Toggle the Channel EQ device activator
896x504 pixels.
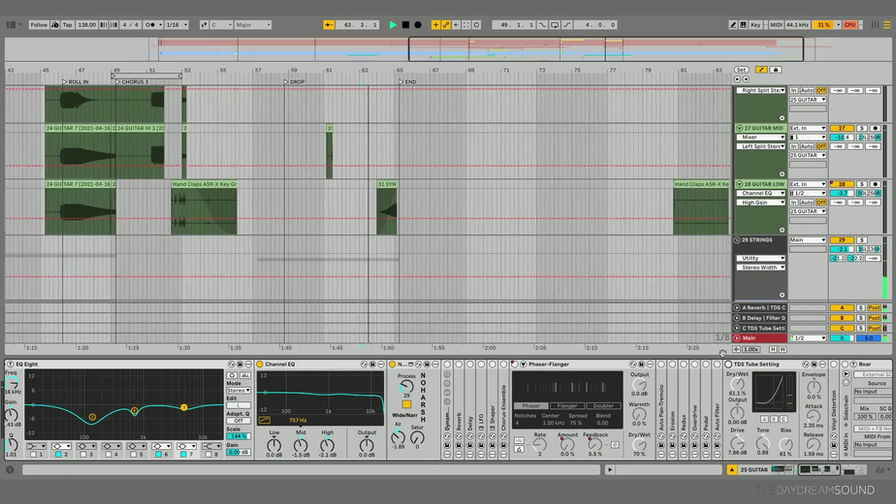pos(259,364)
